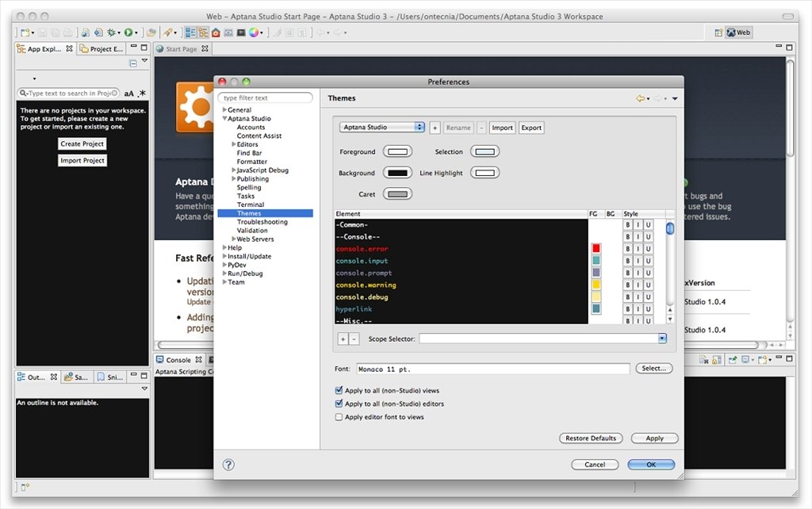Open the Themes header view menu arrow

(675, 98)
